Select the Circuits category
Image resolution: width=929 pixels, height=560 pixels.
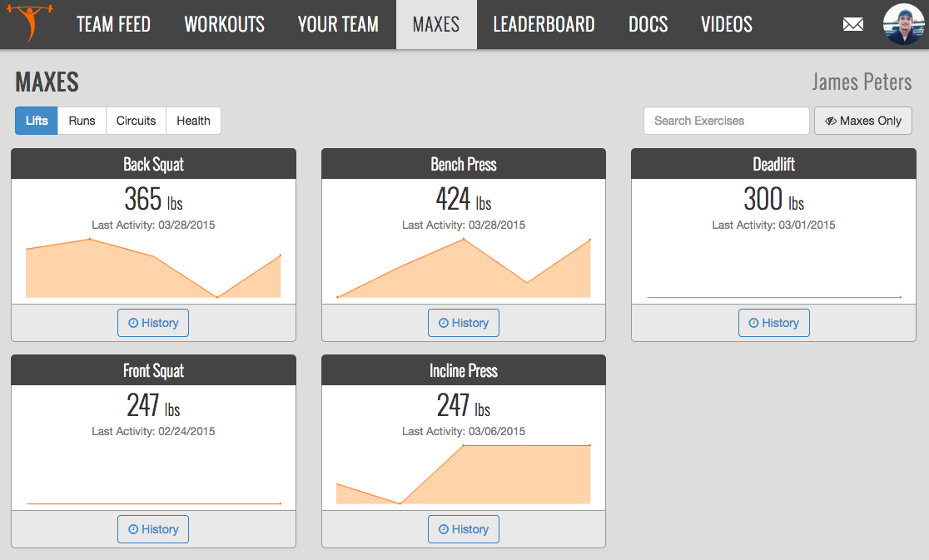(136, 121)
